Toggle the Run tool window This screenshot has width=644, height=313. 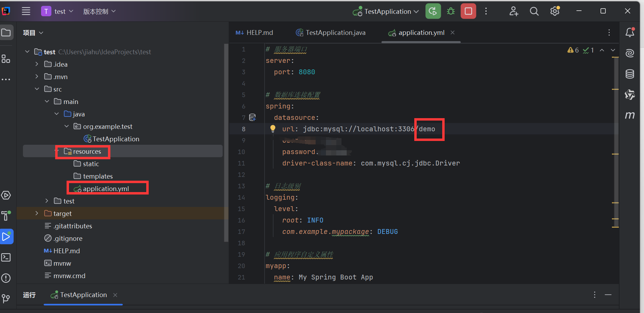[x=6, y=236]
